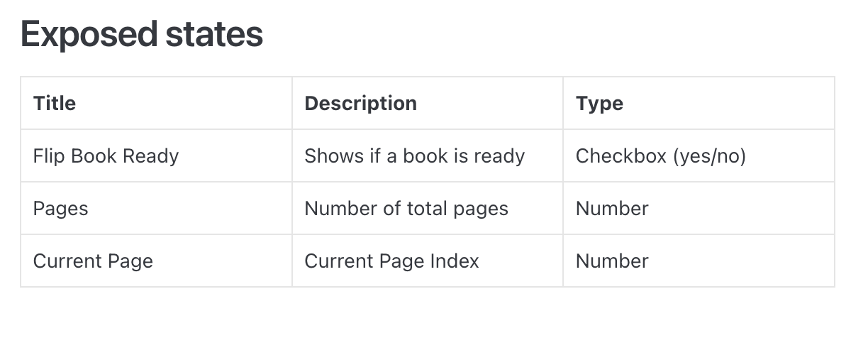Select the Title column header
Image resolution: width=868 pixels, height=338 pixels.
tap(55, 104)
